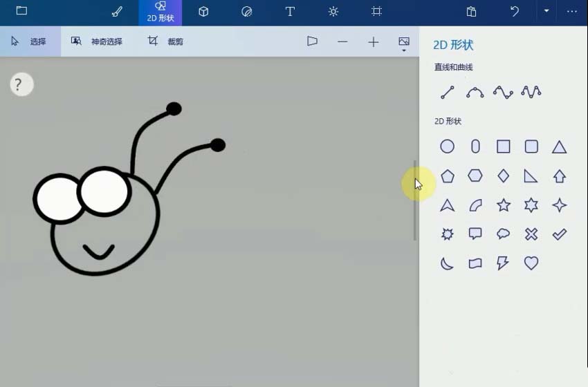Choose the six-point star shape
The image size is (588, 387).
(531, 205)
